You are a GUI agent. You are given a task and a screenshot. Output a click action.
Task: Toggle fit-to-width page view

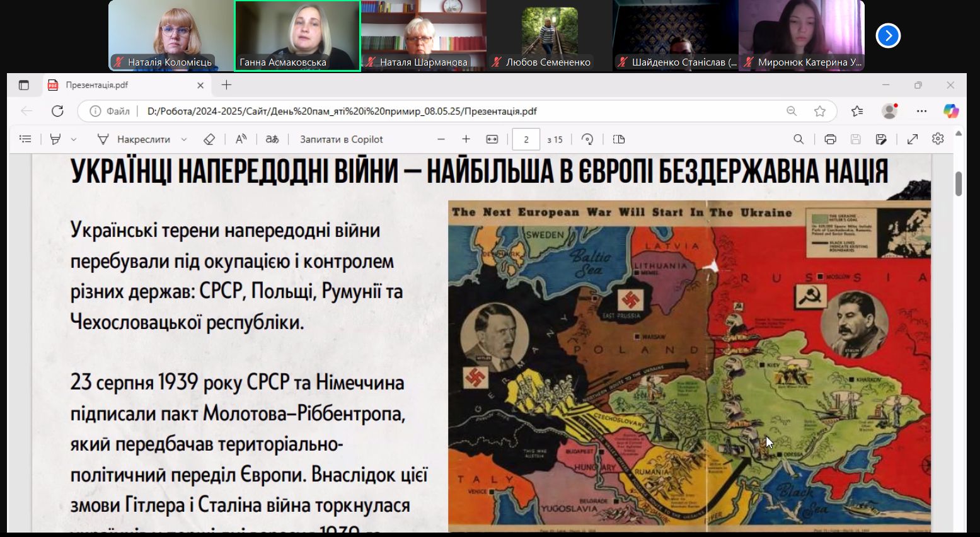[492, 139]
